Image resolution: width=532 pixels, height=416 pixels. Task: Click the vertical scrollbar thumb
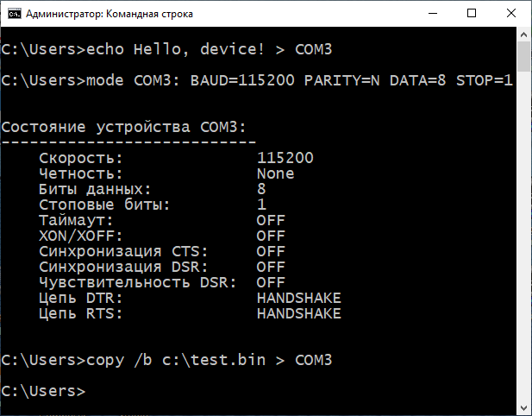point(523,59)
